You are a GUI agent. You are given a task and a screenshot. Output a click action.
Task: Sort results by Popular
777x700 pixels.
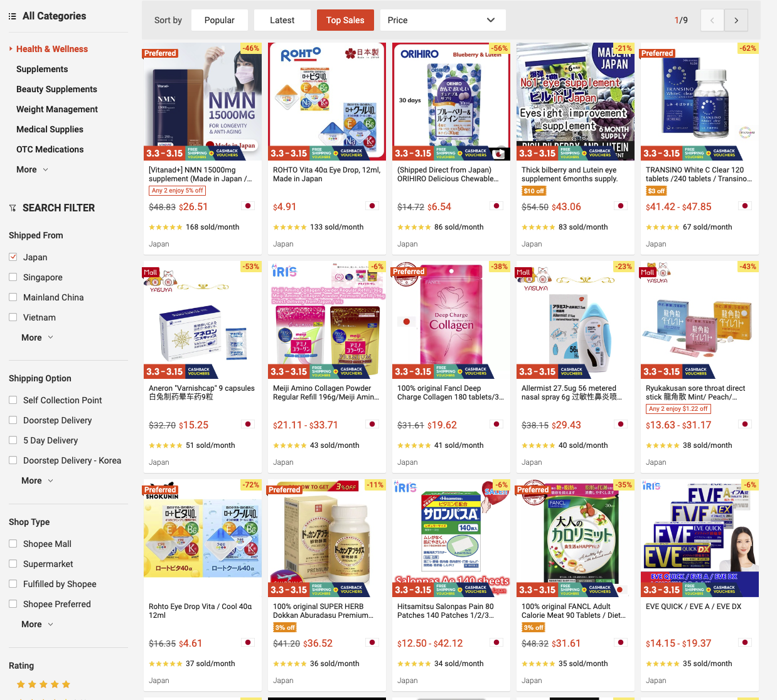(220, 20)
